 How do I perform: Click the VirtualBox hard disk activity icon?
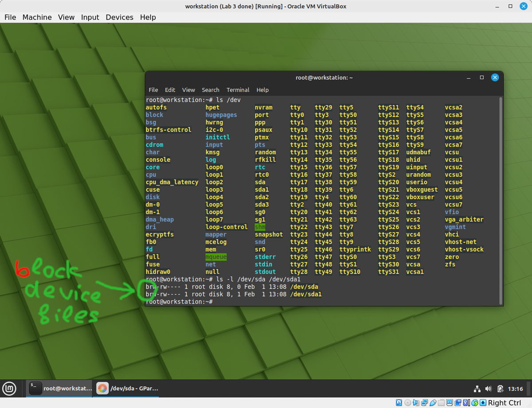pos(399,403)
